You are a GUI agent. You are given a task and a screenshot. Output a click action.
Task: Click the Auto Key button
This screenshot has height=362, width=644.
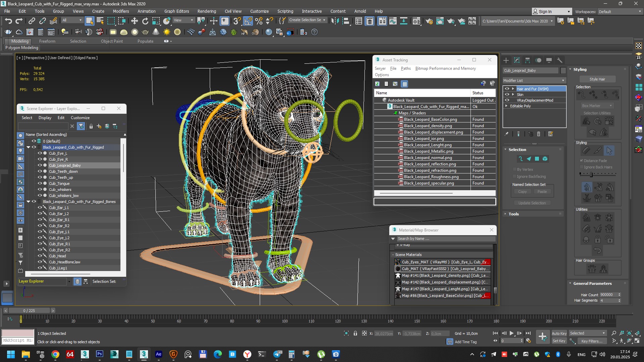pos(559,333)
